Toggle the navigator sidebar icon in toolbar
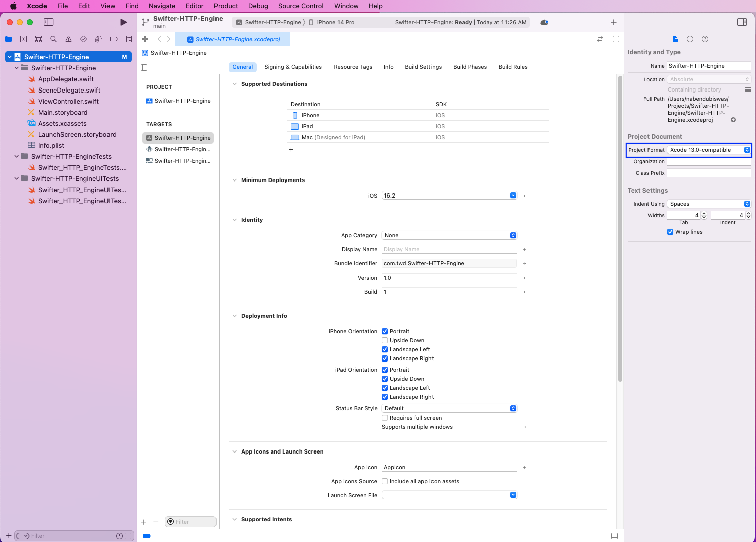 [48, 22]
